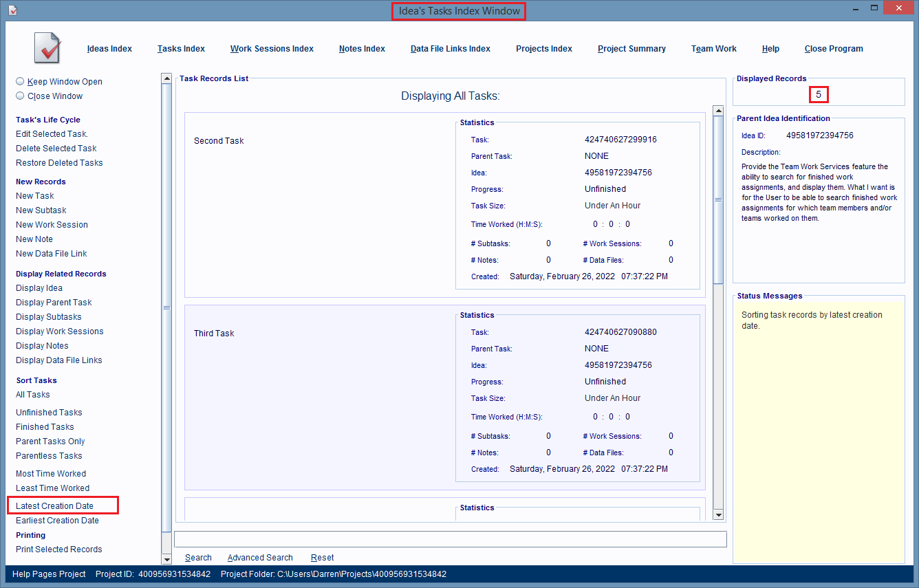Click the task list vertical scrollbar thumb
919x588 pixels.
pos(718,199)
